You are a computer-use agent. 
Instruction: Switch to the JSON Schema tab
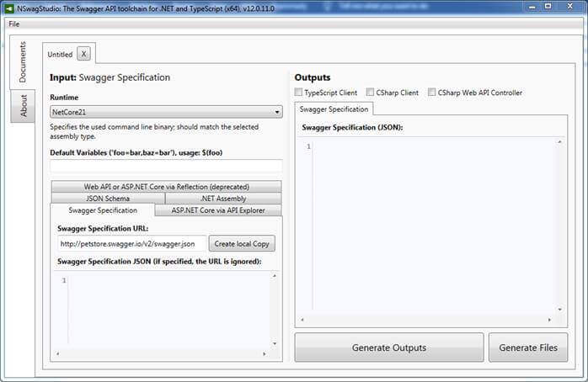click(x=108, y=199)
